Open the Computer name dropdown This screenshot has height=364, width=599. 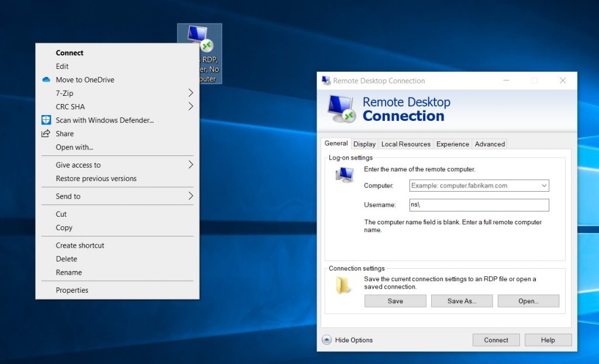coord(544,186)
